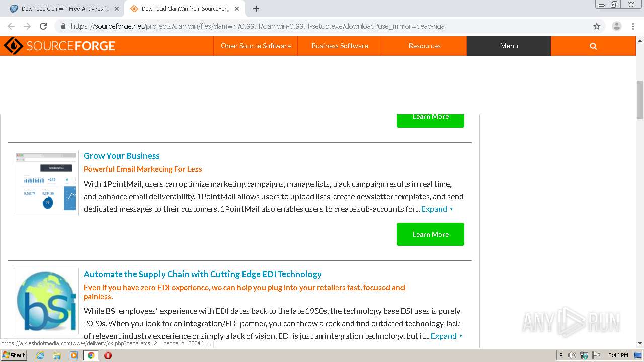Click the browser forward arrow
Viewport: 644px width, 362px height.
pos(27,26)
